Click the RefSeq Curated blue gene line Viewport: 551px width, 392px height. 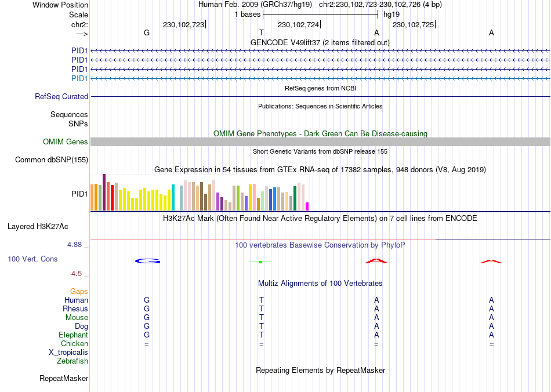[320, 97]
